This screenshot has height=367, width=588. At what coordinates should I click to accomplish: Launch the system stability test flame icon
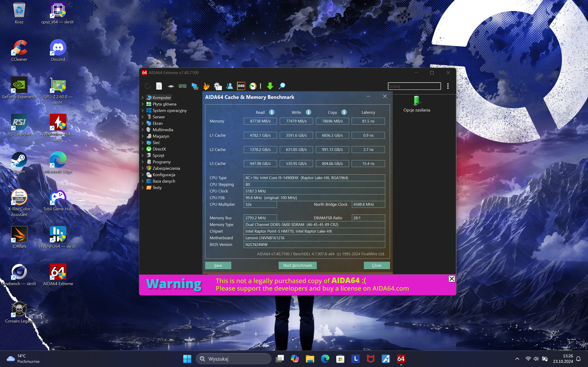pos(206,86)
